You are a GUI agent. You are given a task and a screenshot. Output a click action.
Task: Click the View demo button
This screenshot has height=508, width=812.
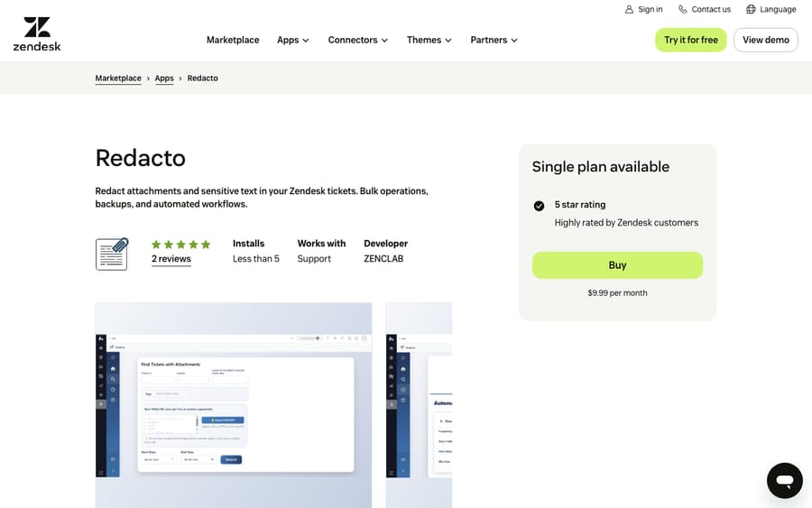pyautogui.click(x=766, y=40)
